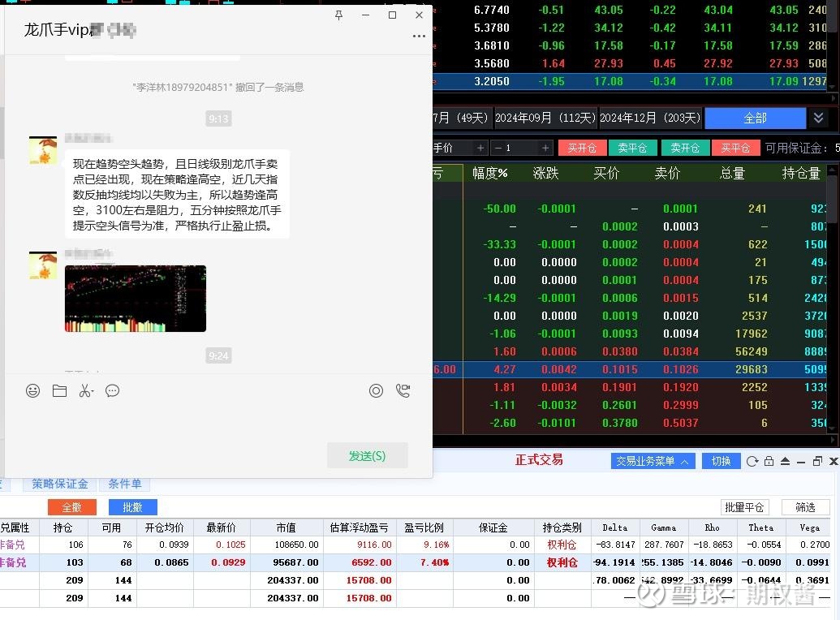Image resolution: width=840 pixels, height=620 pixels.
Task: Open the chart screenshot thumbnail in chat
Action: tap(135, 298)
